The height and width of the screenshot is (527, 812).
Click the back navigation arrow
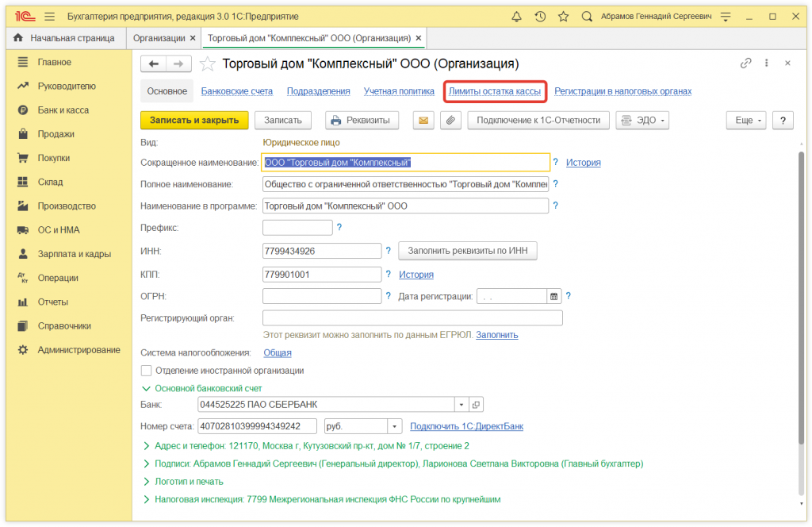coord(154,63)
